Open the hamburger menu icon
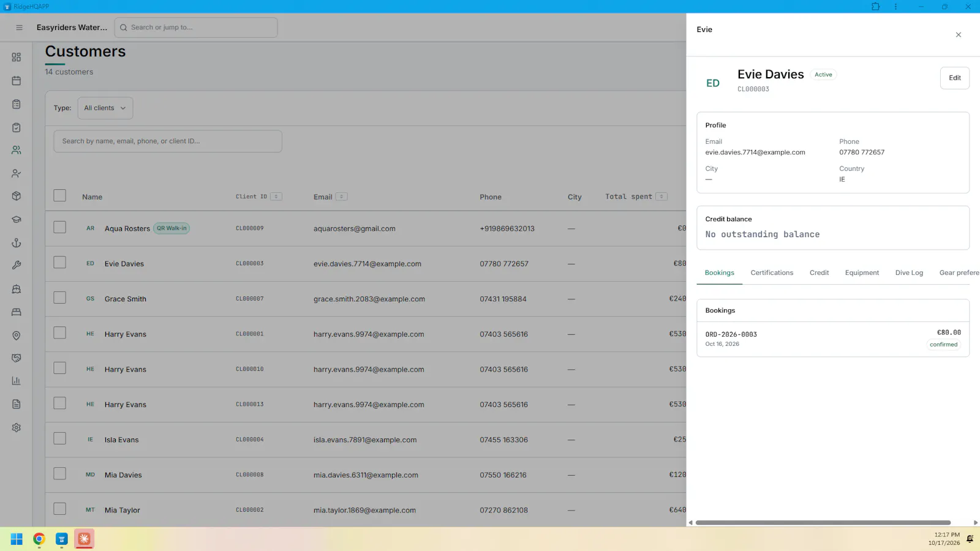 (19, 28)
